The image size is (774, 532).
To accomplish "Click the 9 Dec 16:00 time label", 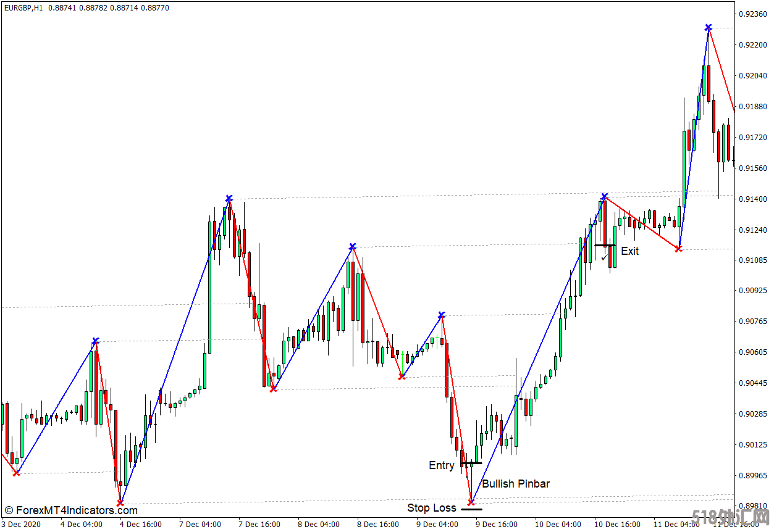I will pos(497,525).
